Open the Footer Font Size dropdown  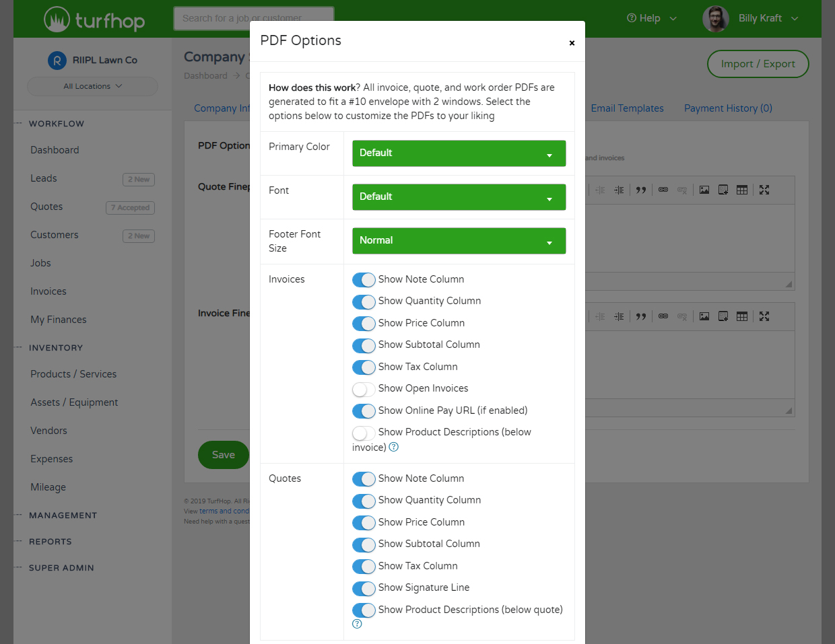coord(459,240)
